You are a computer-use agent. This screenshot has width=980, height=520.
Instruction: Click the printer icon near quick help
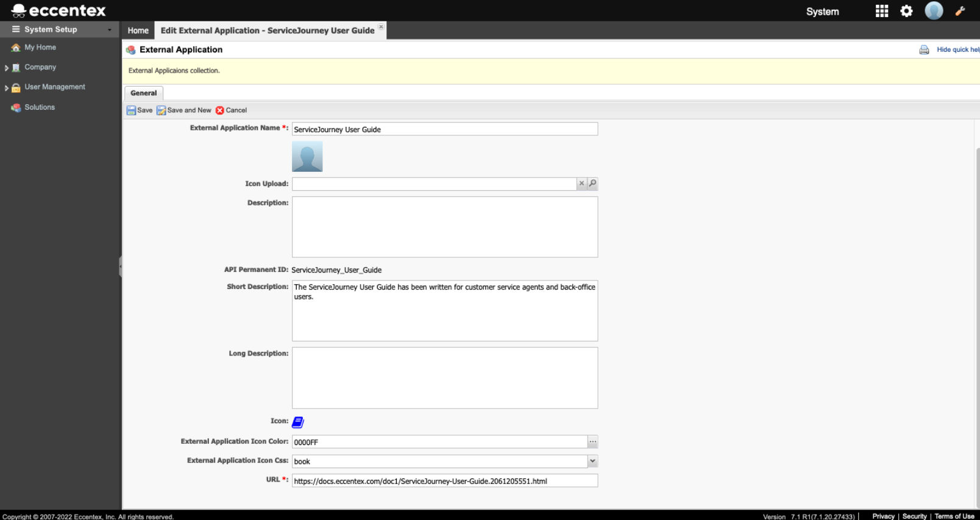pyautogui.click(x=924, y=50)
